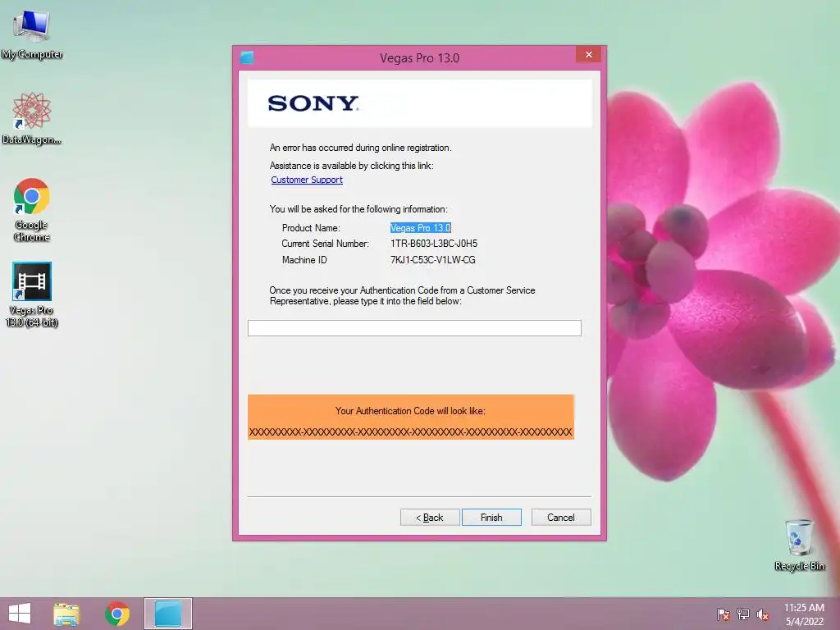Open the taskbar clock showing 11:25 AM
This screenshot has height=630, width=840.
804,614
